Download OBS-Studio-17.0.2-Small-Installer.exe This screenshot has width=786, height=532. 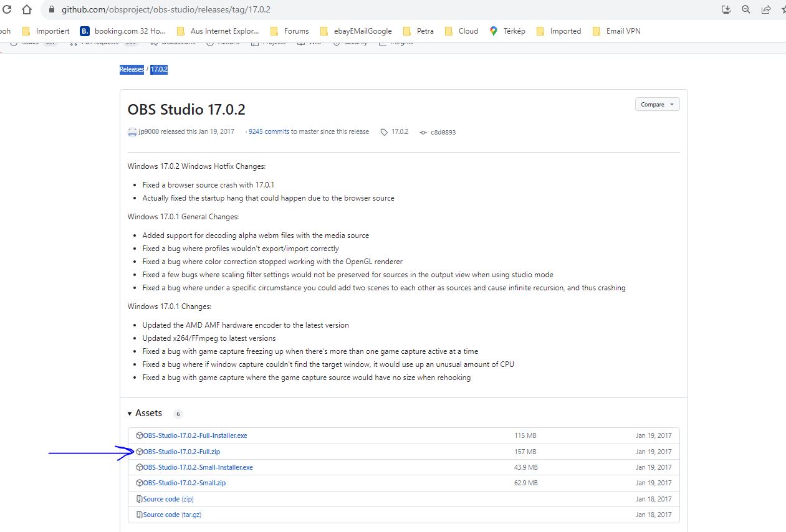(198, 467)
